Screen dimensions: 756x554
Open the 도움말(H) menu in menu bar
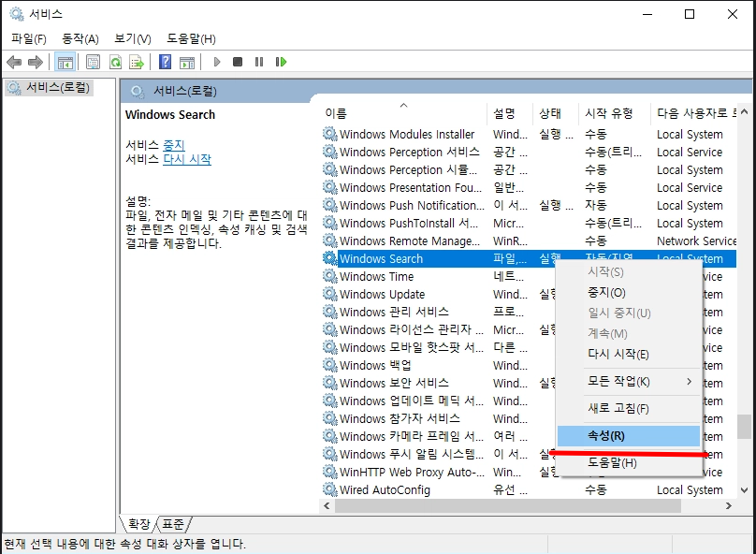coord(191,38)
